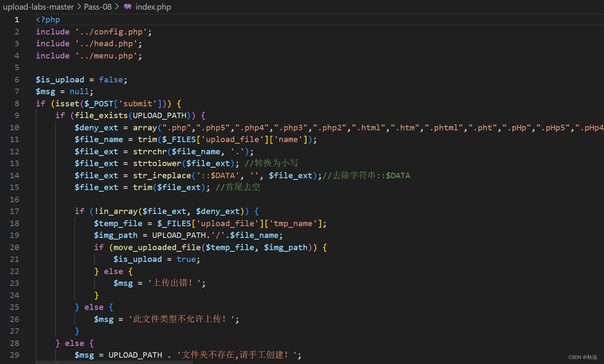Click the str_ireplace function call
This screenshot has width=604, height=364.
[225, 175]
